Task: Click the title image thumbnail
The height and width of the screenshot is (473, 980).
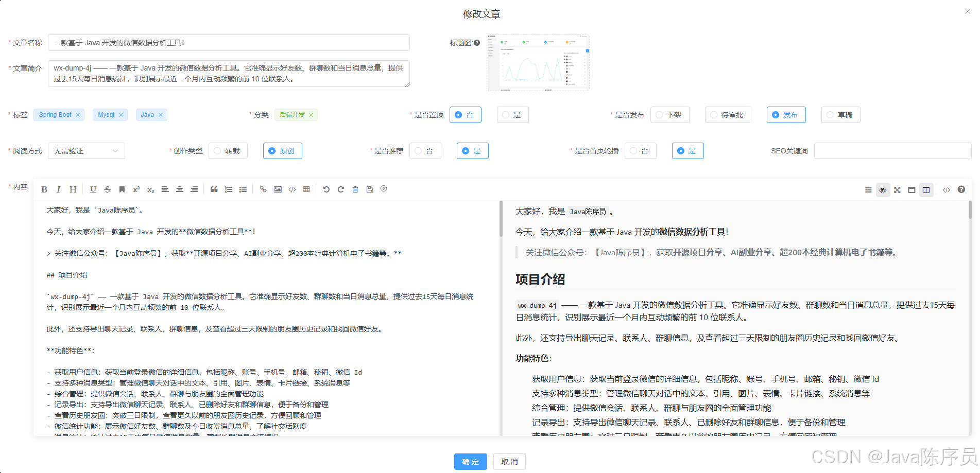Action: click(x=538, y=63)
